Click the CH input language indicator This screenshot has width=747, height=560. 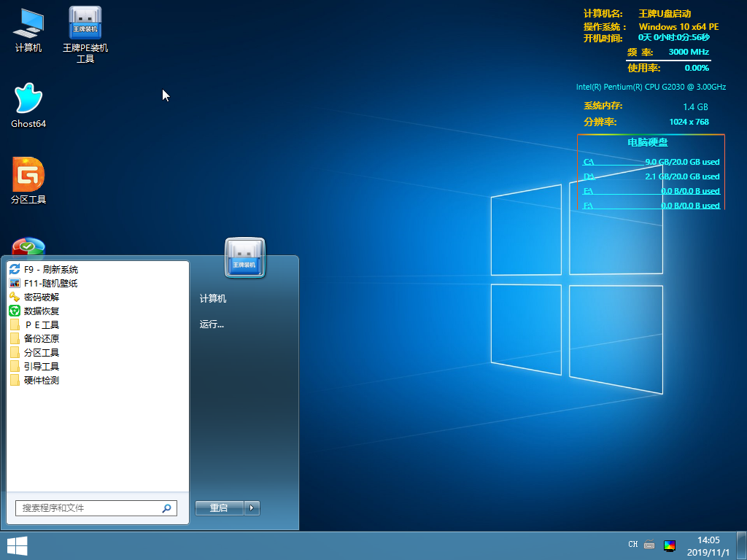[632, 544]
